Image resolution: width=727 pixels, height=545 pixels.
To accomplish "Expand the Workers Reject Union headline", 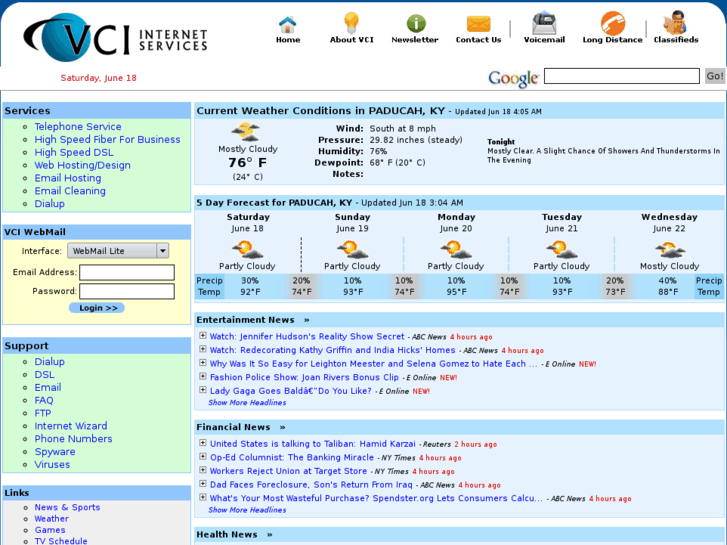I will [203, 470].
